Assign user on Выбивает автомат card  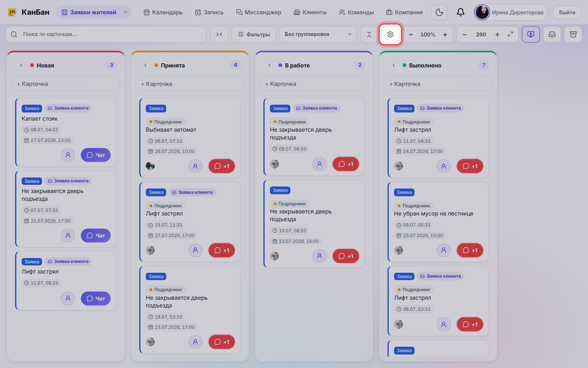click(x=195, y=166)
